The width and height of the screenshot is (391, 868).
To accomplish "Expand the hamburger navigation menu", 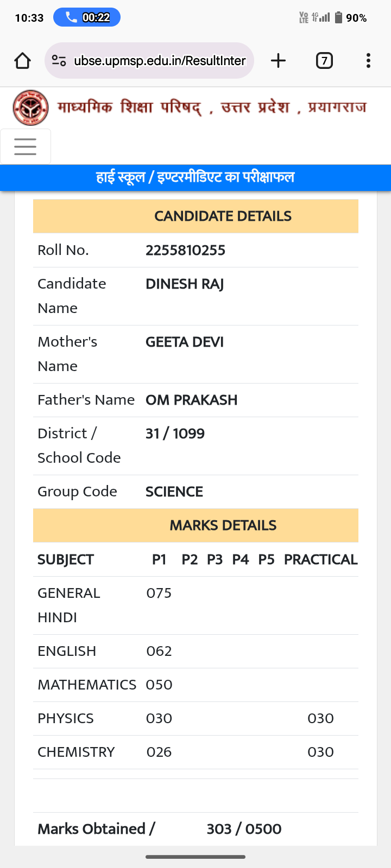I will (26, 146).
